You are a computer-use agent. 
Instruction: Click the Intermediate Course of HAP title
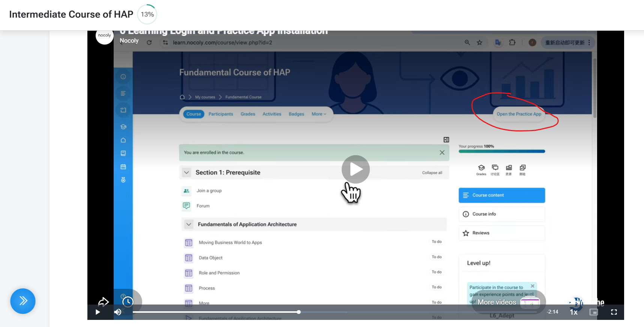71,14
